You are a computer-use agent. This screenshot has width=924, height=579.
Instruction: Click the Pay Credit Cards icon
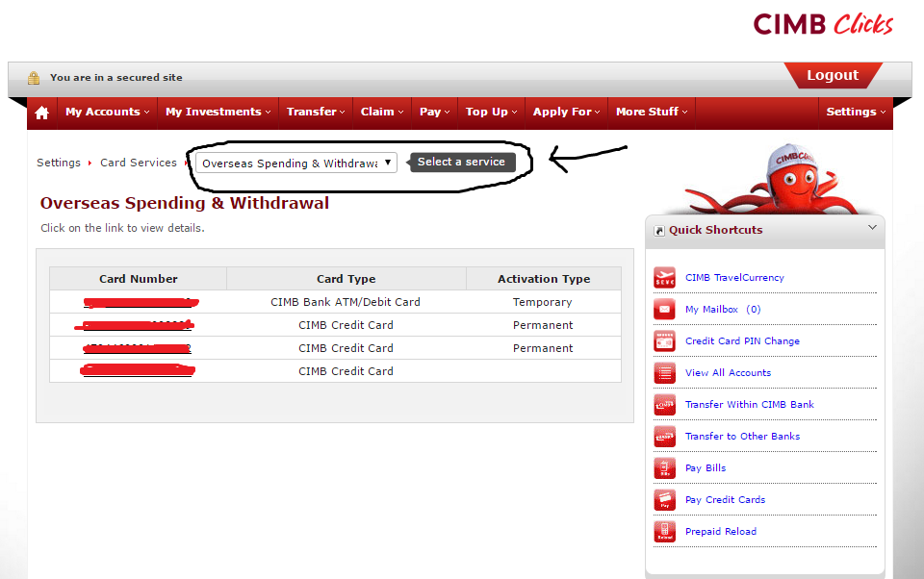click(x=665, y=500)
